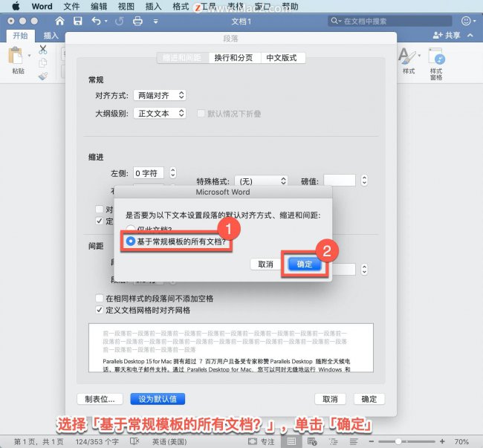Switch to Draft view icon

click(354, 441)
